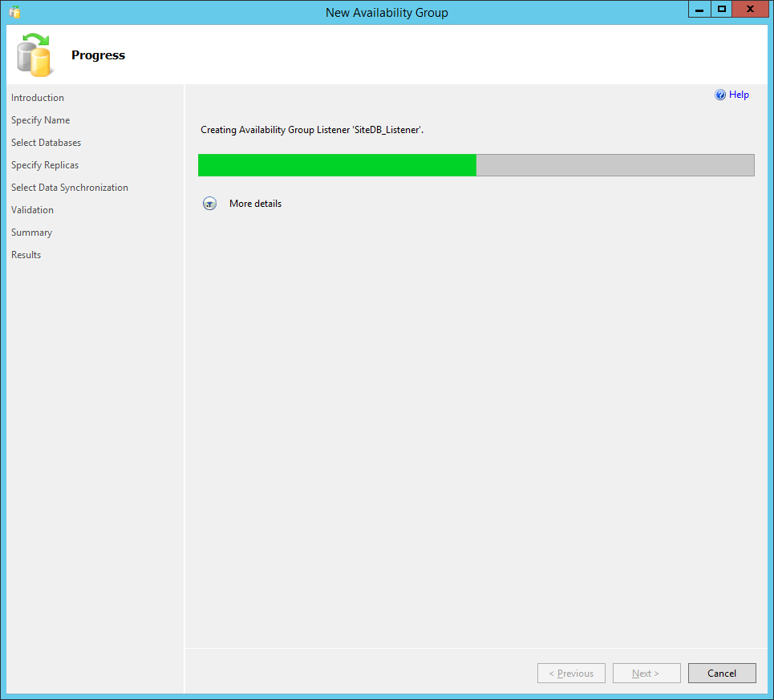The image size is (774, 700).
Task: Maximize the New Availability Group window
Action: click(722, 10)
